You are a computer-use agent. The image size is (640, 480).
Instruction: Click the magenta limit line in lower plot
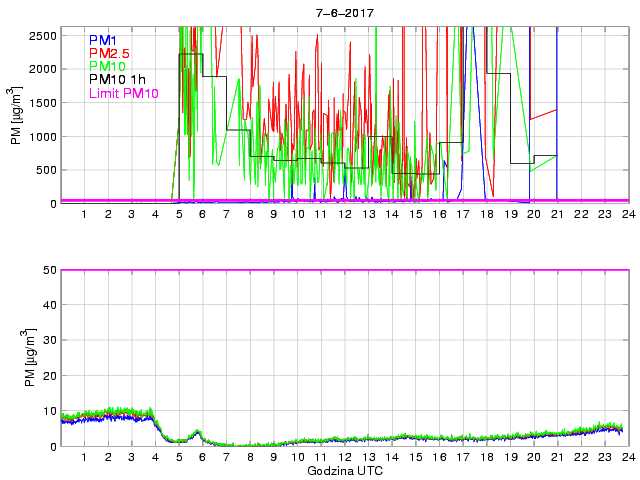point(343,270)
